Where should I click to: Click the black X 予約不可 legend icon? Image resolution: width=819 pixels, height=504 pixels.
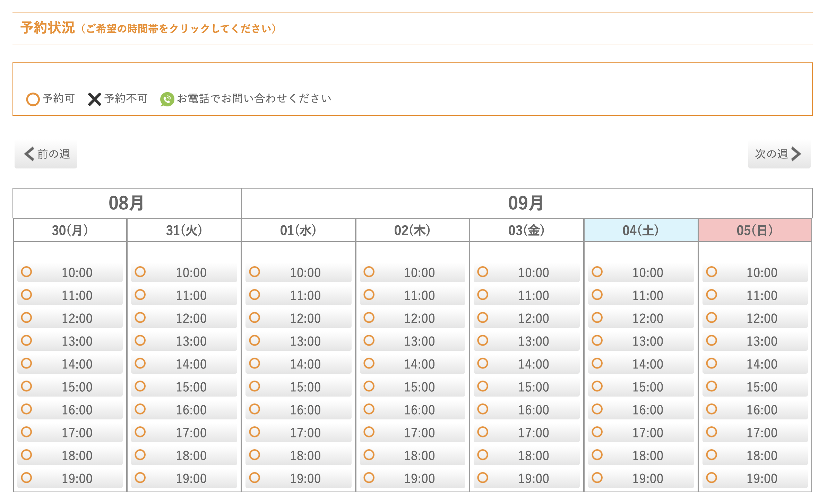pyautogui.click(x=94, y=99)
